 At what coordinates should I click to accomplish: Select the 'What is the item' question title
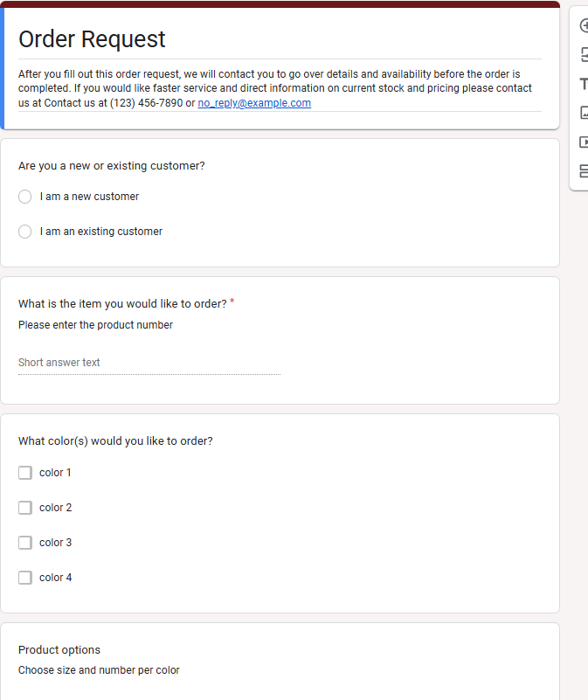(x=122, y=303)
